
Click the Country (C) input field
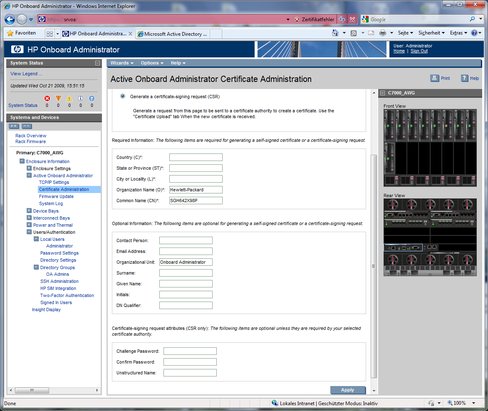click(196, 157)
